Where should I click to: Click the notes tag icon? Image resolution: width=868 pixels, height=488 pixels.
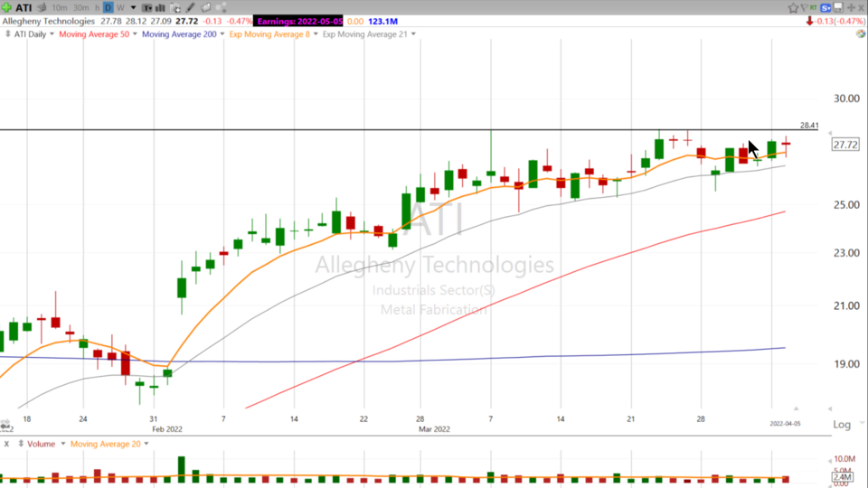click(205, 8)
